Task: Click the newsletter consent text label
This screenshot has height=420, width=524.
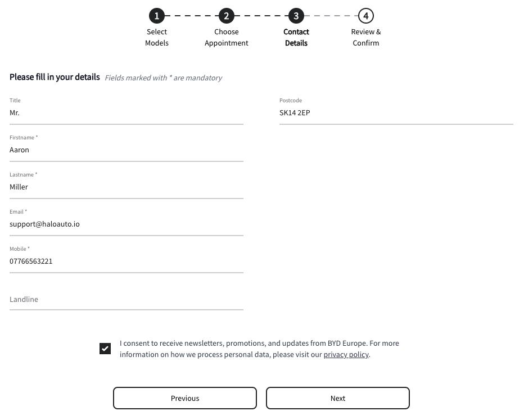Action: point(259,344)
